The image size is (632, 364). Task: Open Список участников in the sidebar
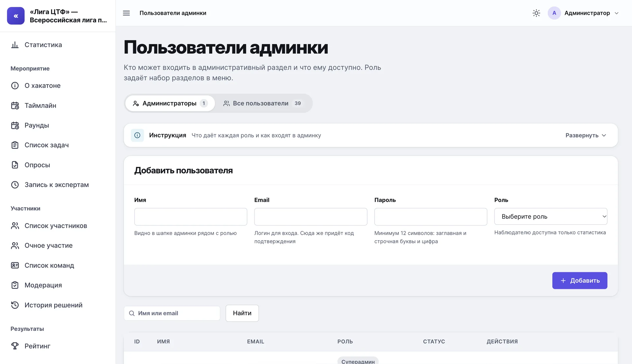pyautogui.click(x=58, y=226)
